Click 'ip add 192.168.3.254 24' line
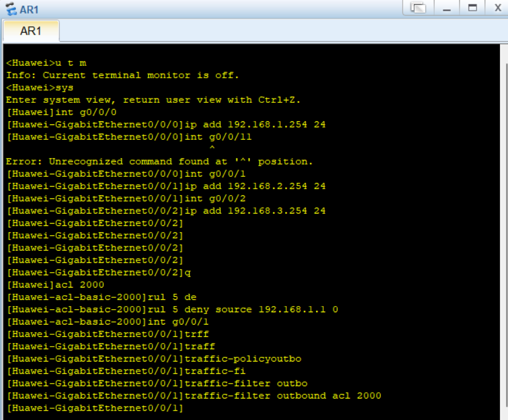508x420 pixels. (x=166, y=211)
